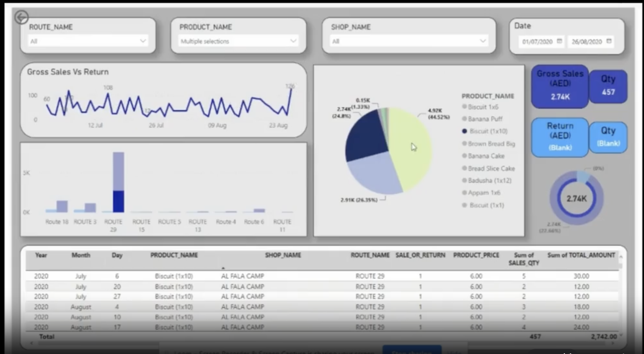Open the end date calendar picker icon

tap(609, 41)
